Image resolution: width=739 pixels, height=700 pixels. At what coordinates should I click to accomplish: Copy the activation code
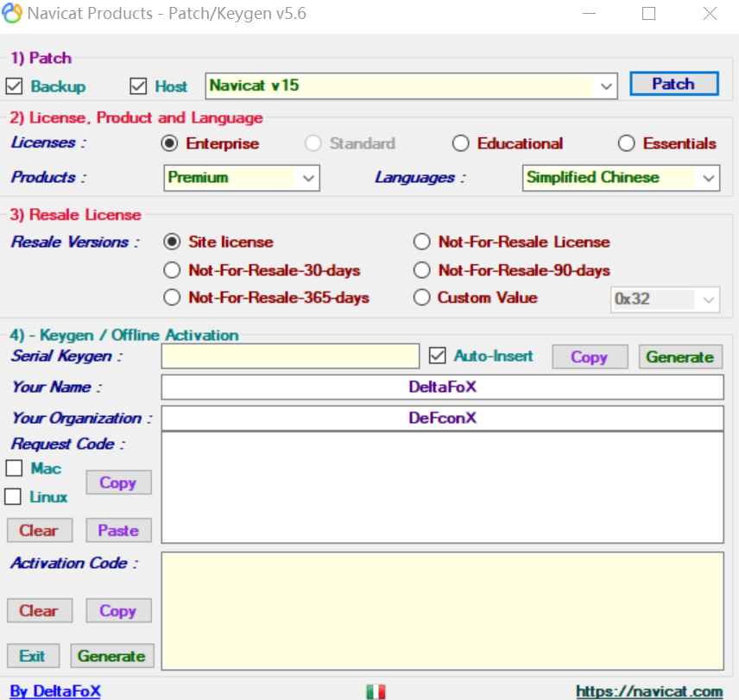[118, 610]
